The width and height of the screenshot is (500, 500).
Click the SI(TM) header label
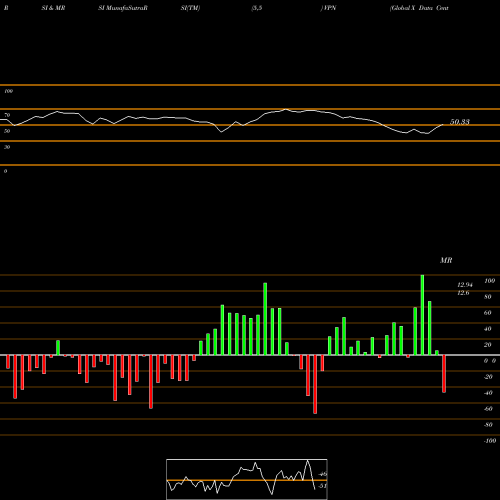tap(190, 8)
